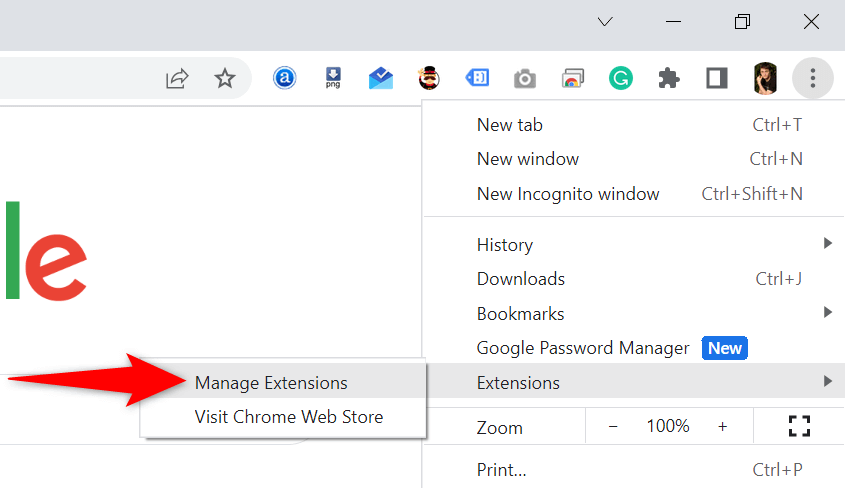
Task: Toggle the browser side panel icon
Action: (x=716, y=78)
